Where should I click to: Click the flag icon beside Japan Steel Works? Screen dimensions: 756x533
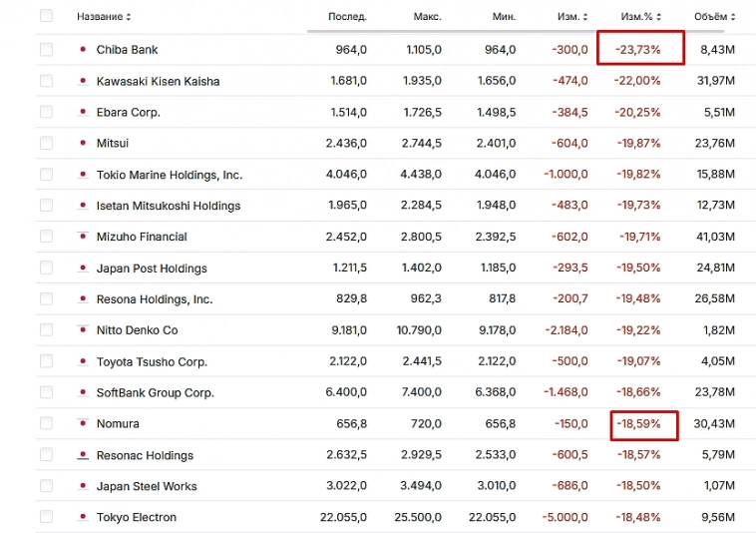click(83, 486)
